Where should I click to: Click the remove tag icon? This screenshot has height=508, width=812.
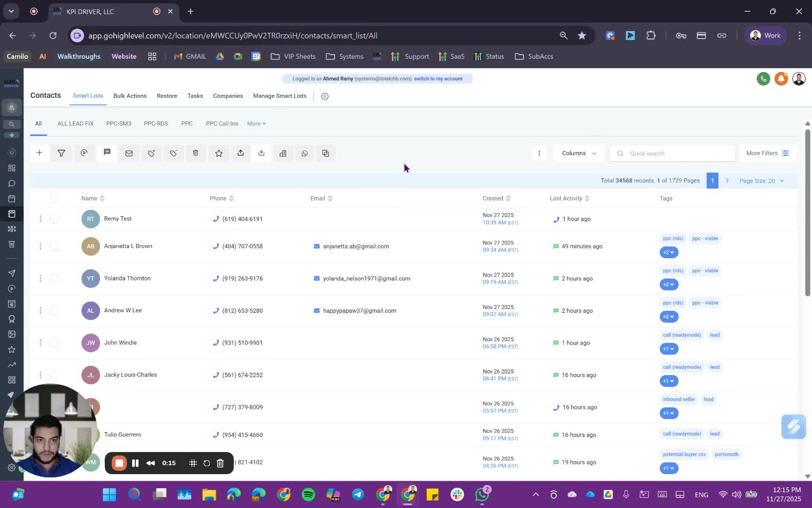[x=173, y=153]
